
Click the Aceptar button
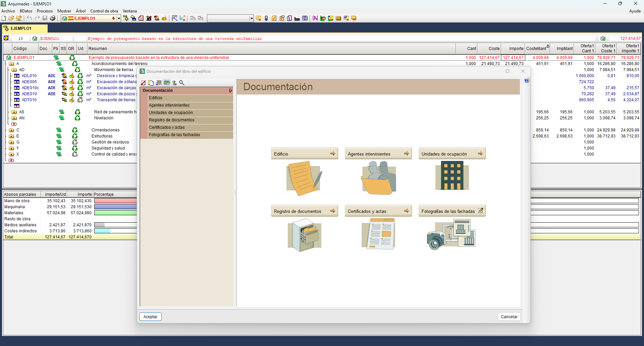(150, 317)
